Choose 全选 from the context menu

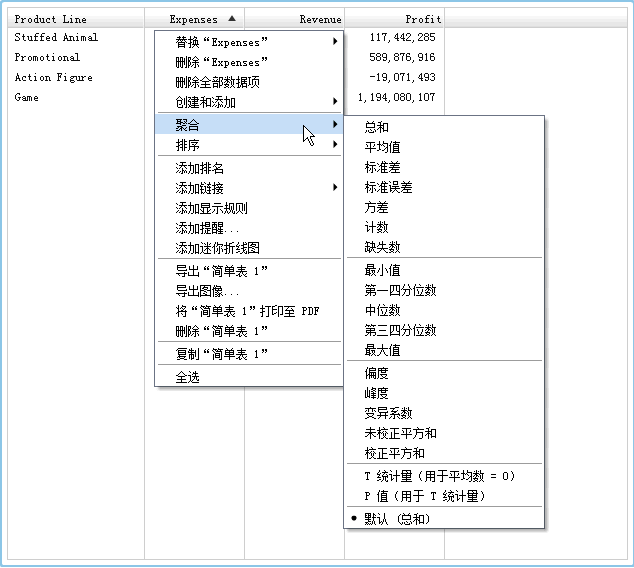click(x=249, y=377)
